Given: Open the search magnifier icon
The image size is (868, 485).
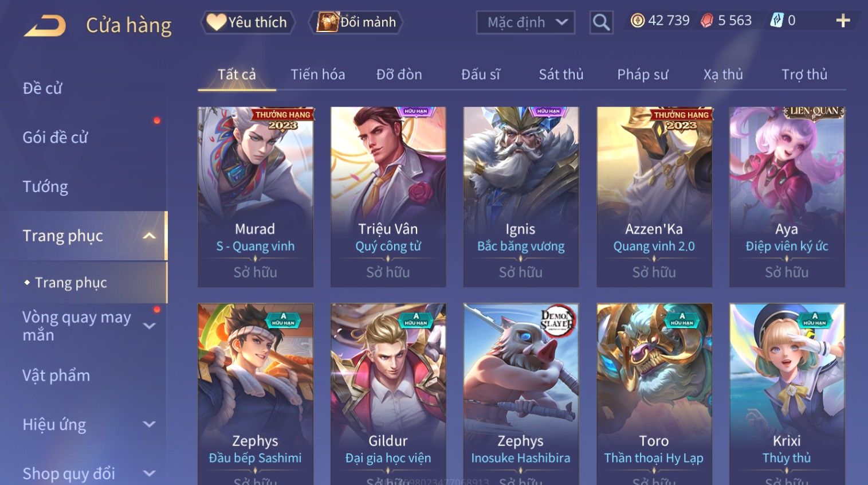Looking at the screenshot, I should pos(601,22).
